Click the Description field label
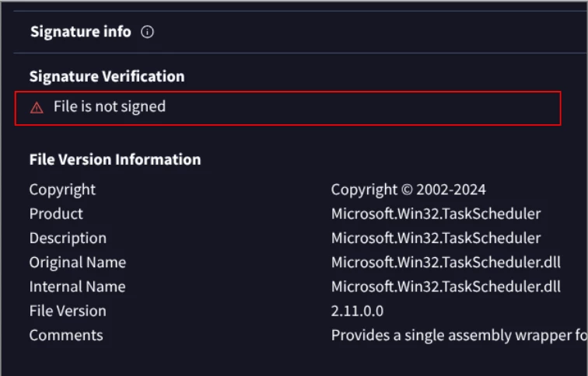588x376 pixels. click(68, 238)
